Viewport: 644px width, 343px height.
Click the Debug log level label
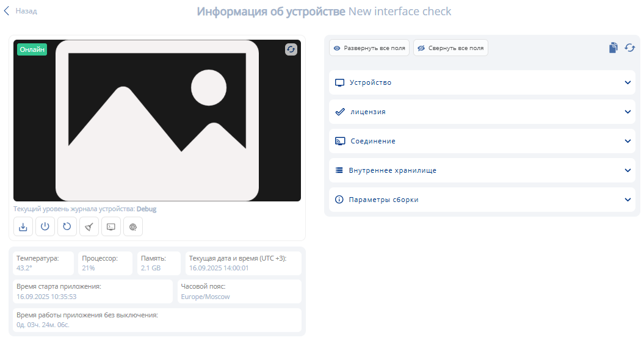[147, 209]
